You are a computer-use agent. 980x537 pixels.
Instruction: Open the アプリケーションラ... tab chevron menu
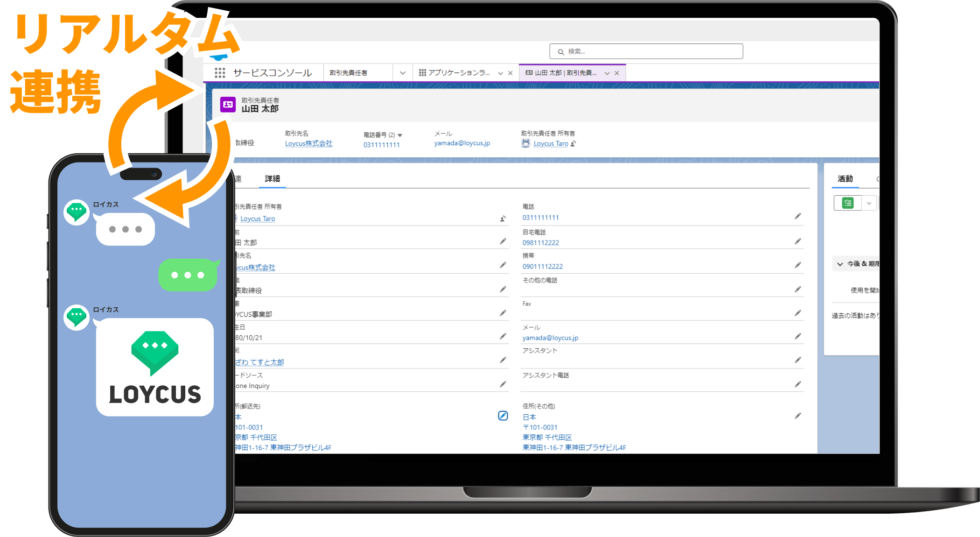coord(500,73)
